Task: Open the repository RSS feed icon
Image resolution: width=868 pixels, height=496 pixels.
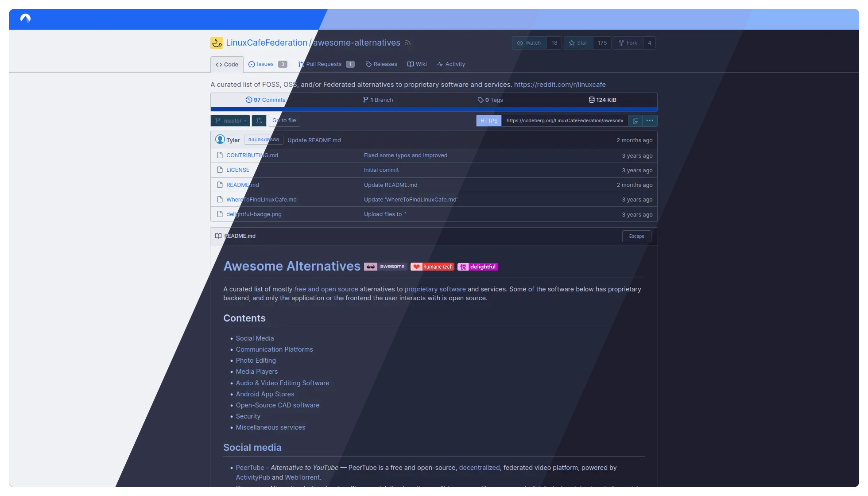Action: click(408, 43)
